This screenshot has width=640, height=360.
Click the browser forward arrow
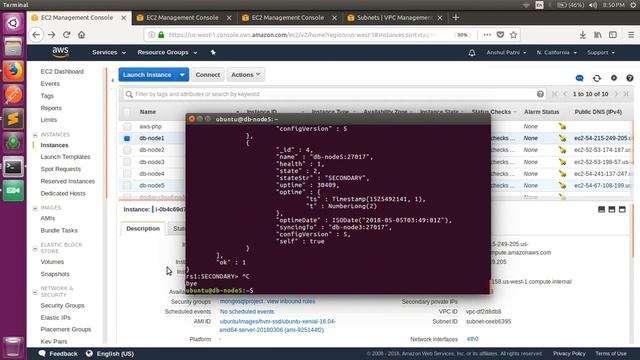51,35
